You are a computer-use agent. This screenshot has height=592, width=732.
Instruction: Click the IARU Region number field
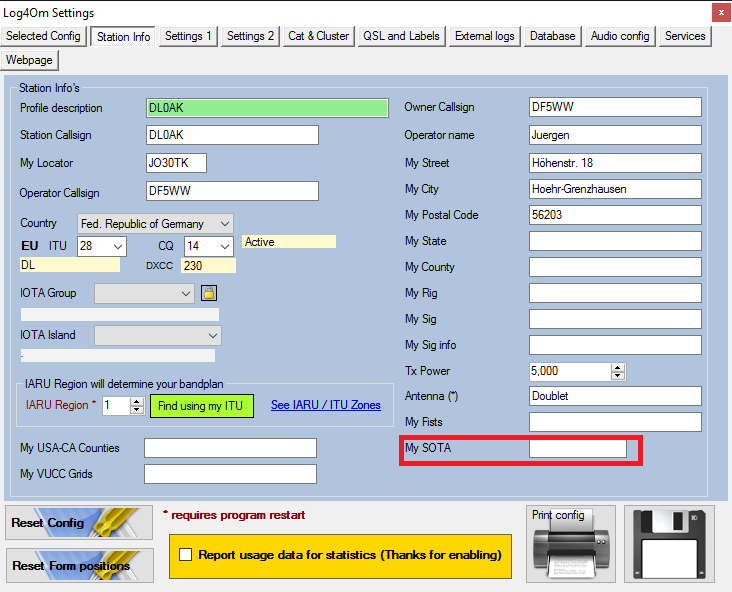coord(116,406)
